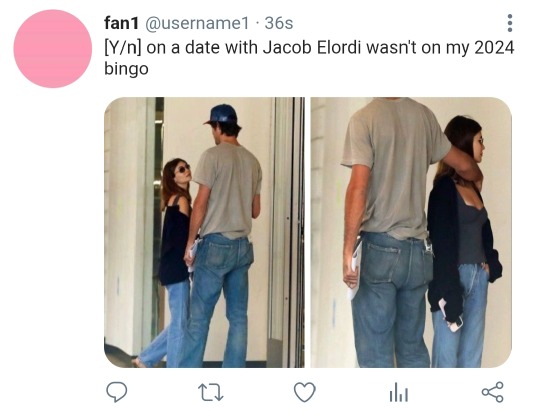Screen dimensions: 540x414
Task: Open the reply speech bubble icon
Action: (x=116, y=392)
